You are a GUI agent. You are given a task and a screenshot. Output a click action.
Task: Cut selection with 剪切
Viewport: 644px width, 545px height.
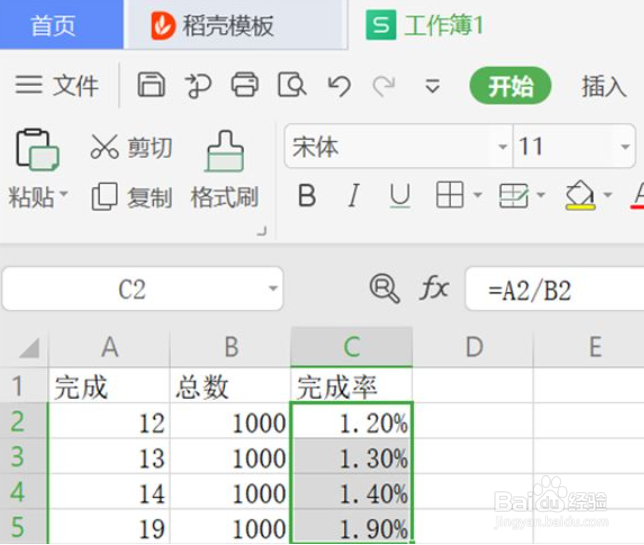[131, 147]
